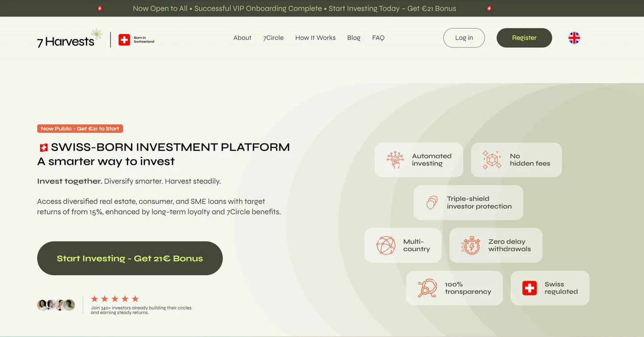Click the right Swiss flag in banner
This screenshot has width=644, height=337.
click(489, 8)
